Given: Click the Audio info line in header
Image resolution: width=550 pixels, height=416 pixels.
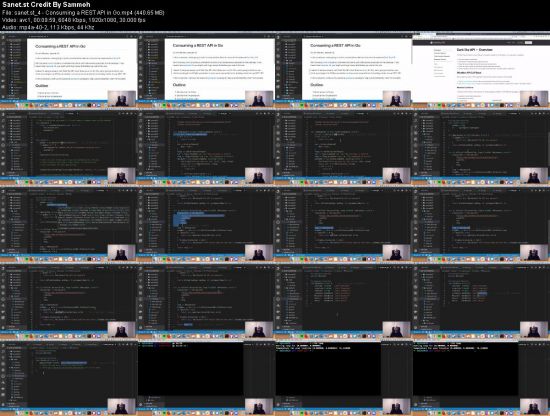Looking at the screenshot, I should pos(48,27).
